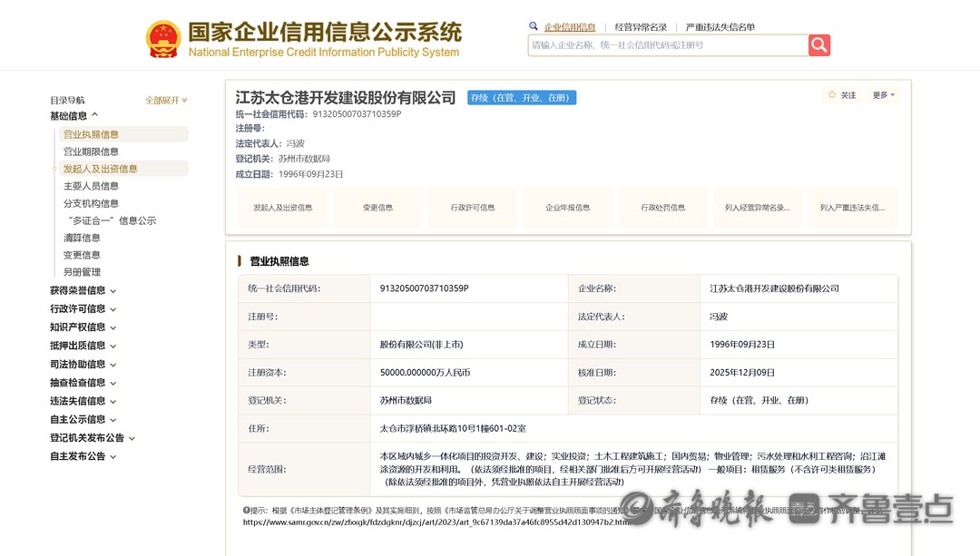Screen dimensions: 980x556
Task: Click the address 太仓市浮桥镇北环路10号1幢601-02室
Action: click(453, 428)
